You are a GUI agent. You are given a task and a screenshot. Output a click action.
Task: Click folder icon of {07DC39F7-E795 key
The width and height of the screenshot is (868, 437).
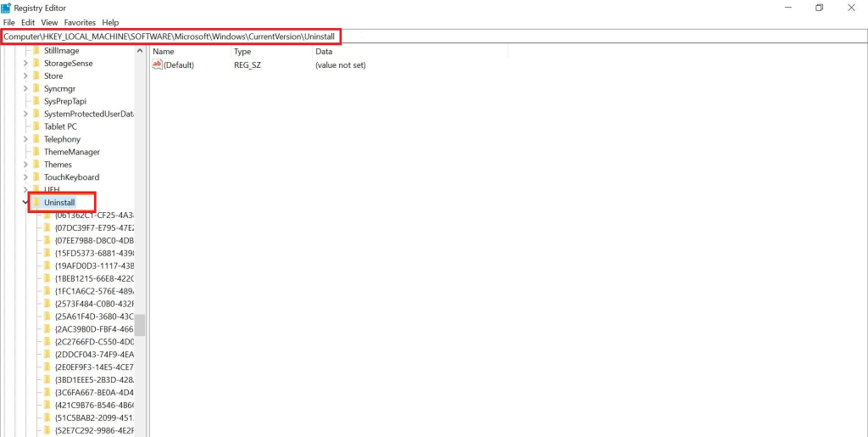click(47, 227)
